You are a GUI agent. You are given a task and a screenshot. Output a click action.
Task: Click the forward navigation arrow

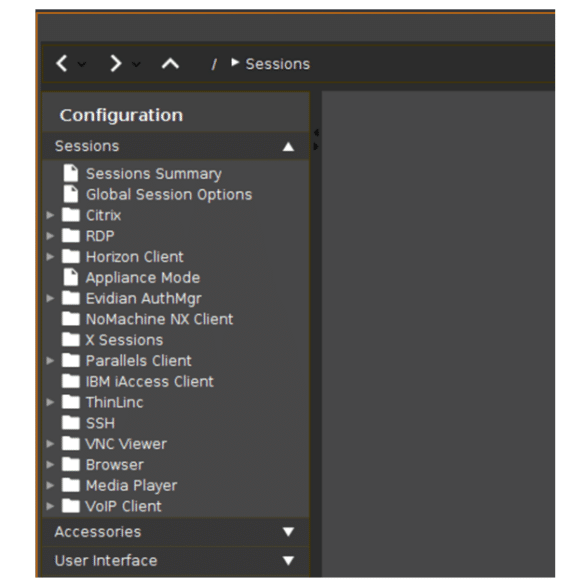coord(116,63)
